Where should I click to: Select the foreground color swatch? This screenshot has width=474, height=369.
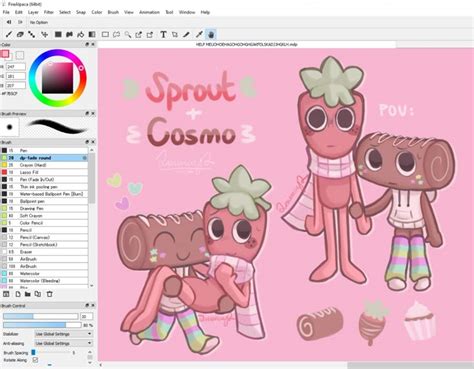5,54
